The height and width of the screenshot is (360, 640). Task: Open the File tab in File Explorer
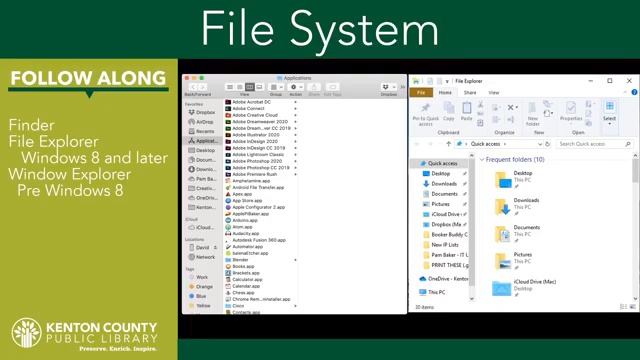[421, 93]
